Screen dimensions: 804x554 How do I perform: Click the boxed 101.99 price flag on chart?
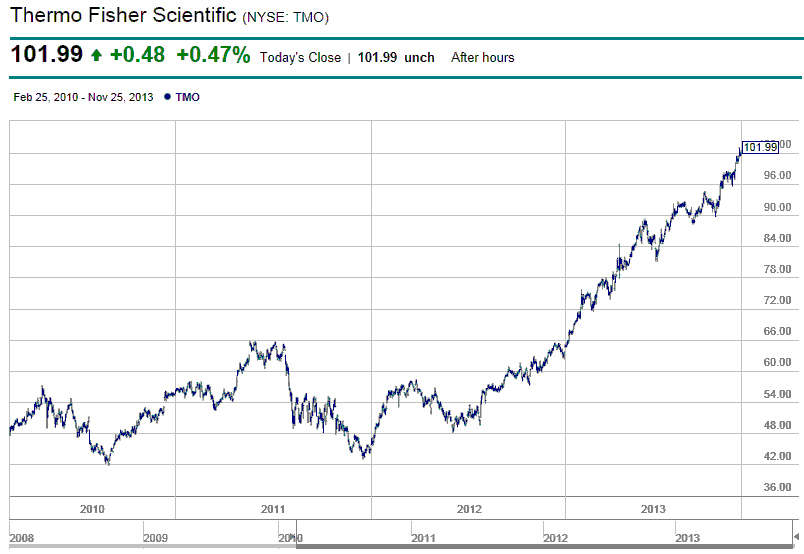click(760, 147)
